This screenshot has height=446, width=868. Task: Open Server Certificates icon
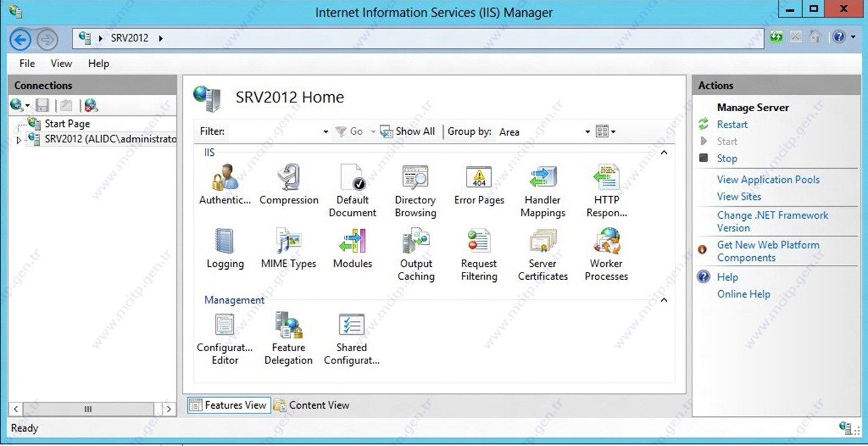click(542, 242)
